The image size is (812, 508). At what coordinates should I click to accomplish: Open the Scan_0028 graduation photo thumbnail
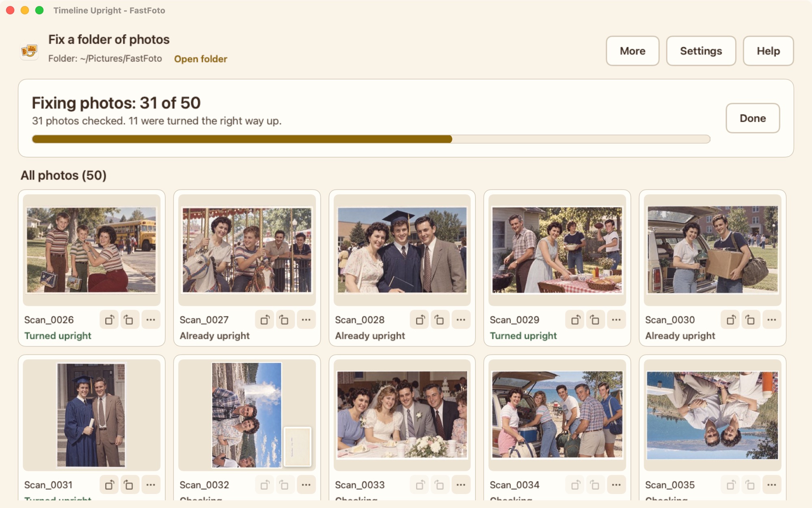[x=402, y=250]
